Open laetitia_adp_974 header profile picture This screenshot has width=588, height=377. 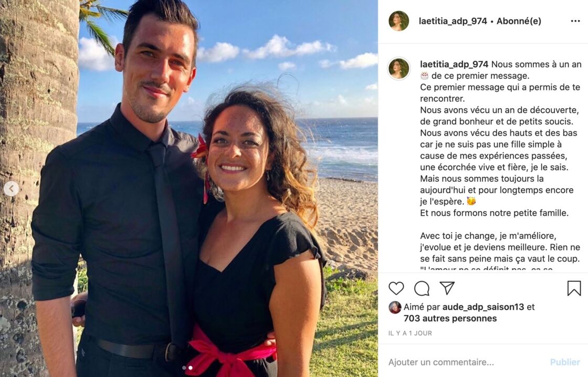pyautogui.click(x=398, y=21)
